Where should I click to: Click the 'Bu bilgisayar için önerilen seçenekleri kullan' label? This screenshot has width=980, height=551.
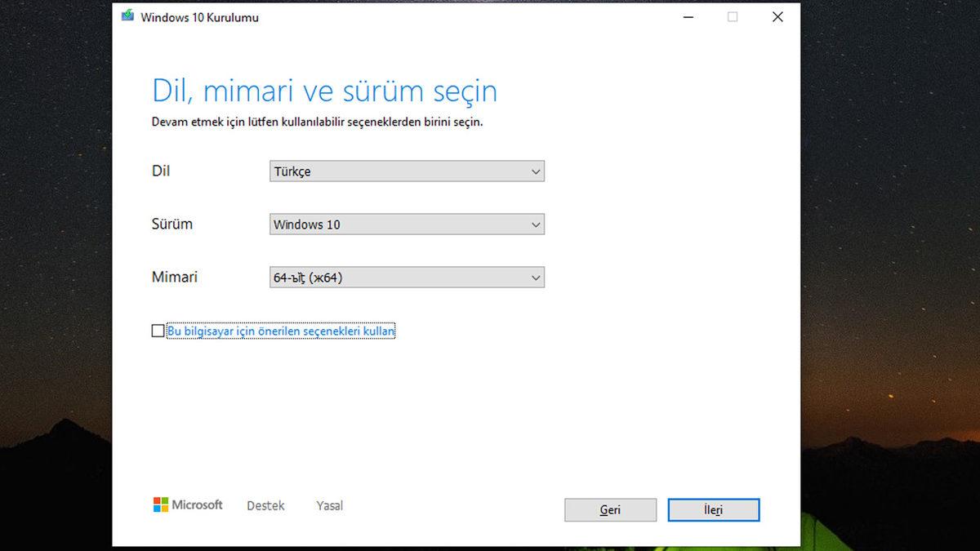pyautogui.click(x=281, y=331)
